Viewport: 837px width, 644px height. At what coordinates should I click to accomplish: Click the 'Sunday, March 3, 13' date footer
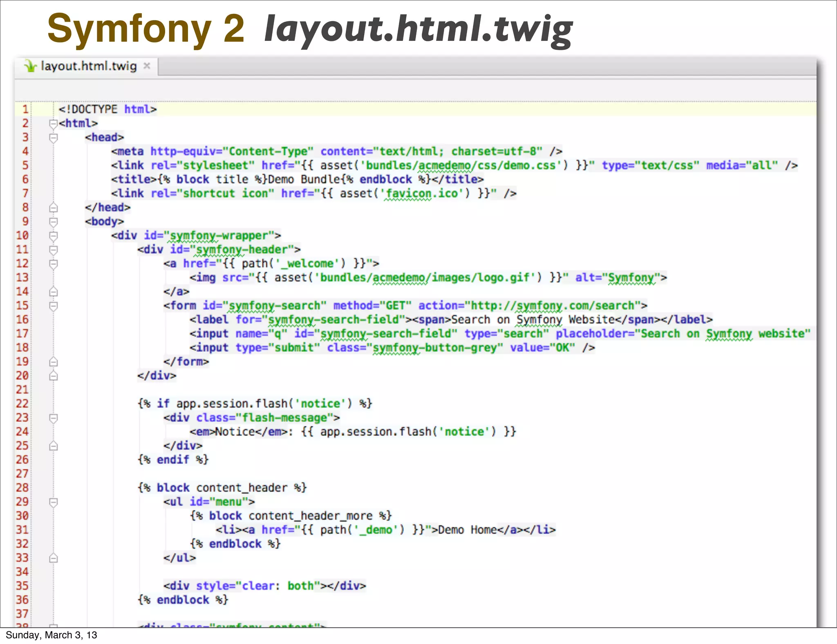click(51, 635)
